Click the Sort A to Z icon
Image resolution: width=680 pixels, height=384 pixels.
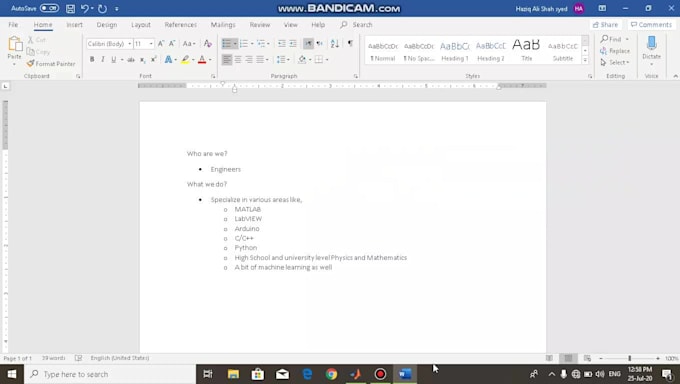pyautogui.click(x=335, y=43)
